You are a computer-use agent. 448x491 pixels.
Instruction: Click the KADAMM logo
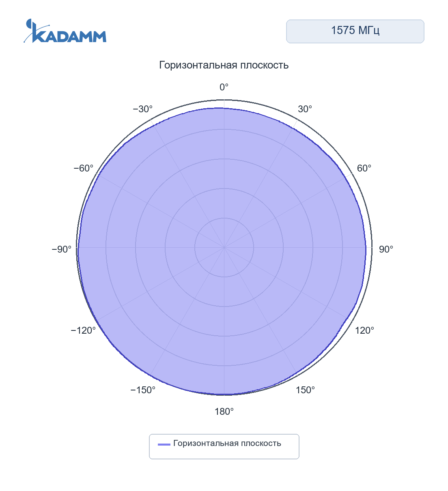(65, 31)
